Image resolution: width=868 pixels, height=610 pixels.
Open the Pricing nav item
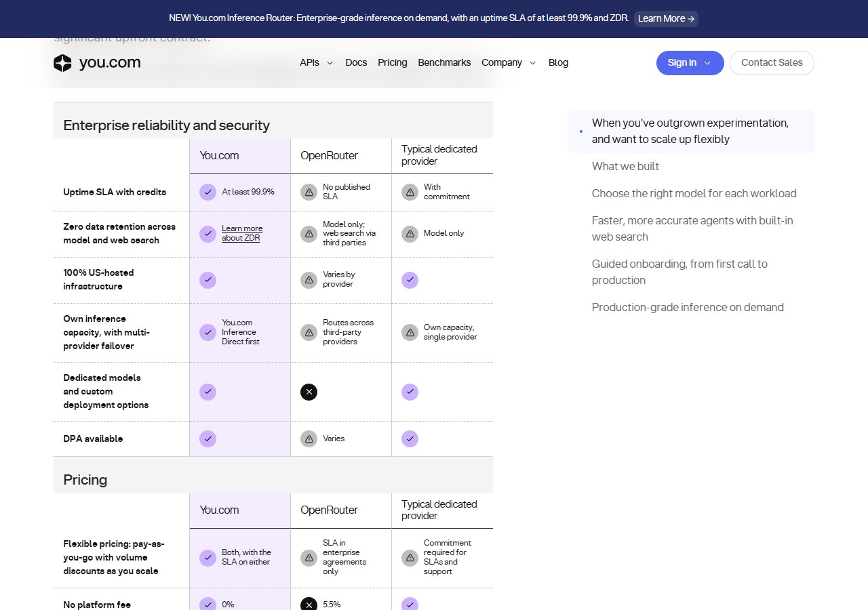tap(393, 63)
